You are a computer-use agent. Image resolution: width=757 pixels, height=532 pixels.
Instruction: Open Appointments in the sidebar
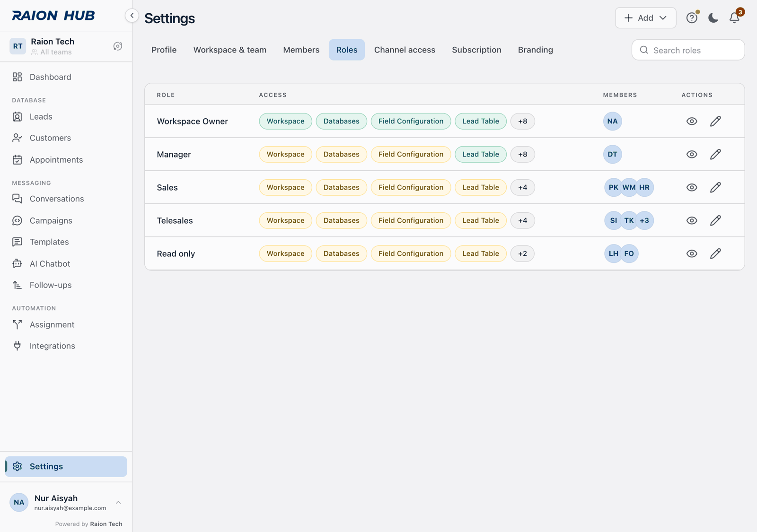point(66,160)
